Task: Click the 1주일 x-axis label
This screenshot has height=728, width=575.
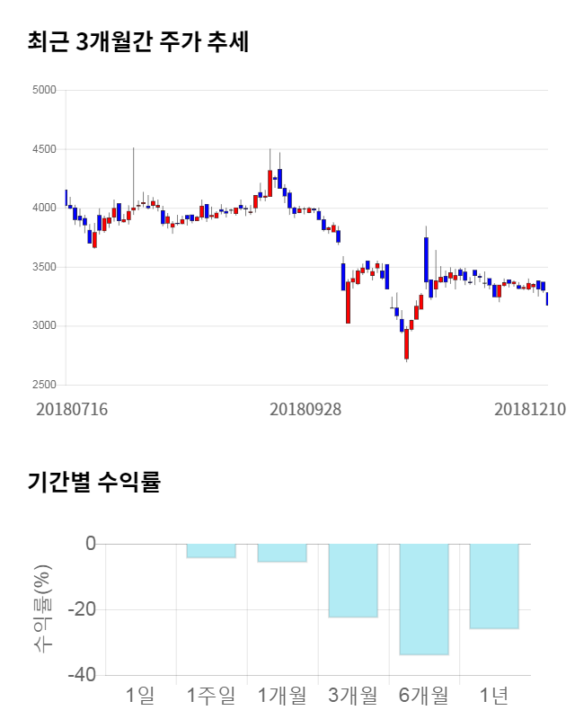Action: point(211,695)
